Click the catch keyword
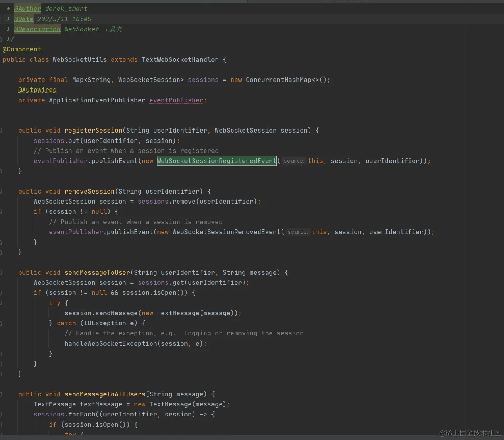504x440 pixels. pyautogui.click(x=66, y=323)
